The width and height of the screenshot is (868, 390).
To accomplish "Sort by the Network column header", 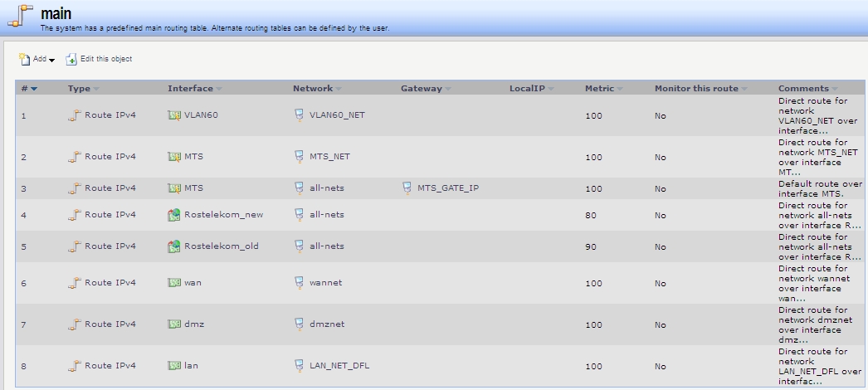I will 317,89.
